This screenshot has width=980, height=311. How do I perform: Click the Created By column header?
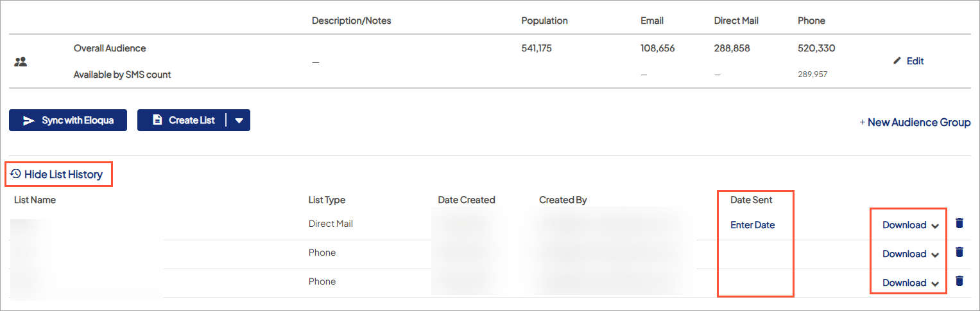click(563, 200)
